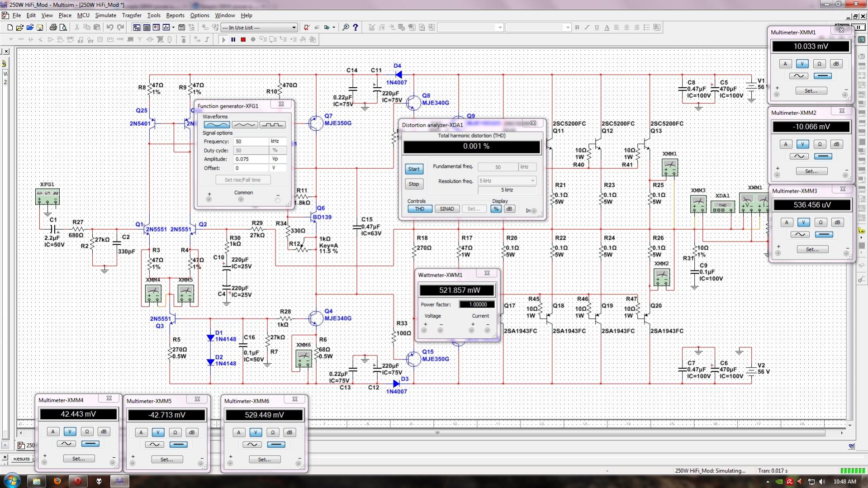The width and height of the screenshot is (868, 488).
Task: Open the font name combo box
Action: point(470,28)
